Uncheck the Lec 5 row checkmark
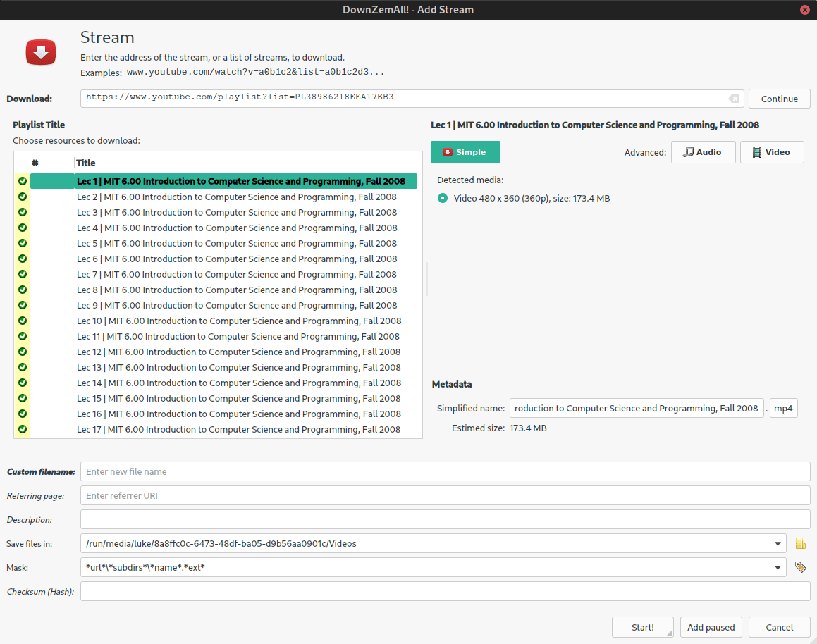This screenshot has height=644, width=817. (23, 243)
